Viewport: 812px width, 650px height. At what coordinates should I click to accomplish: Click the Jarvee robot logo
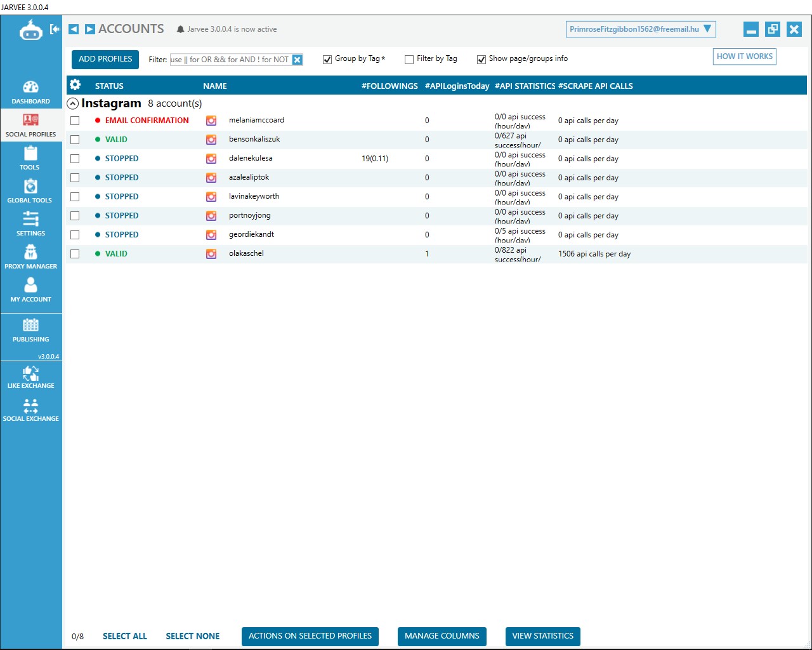tap(30, 29)
